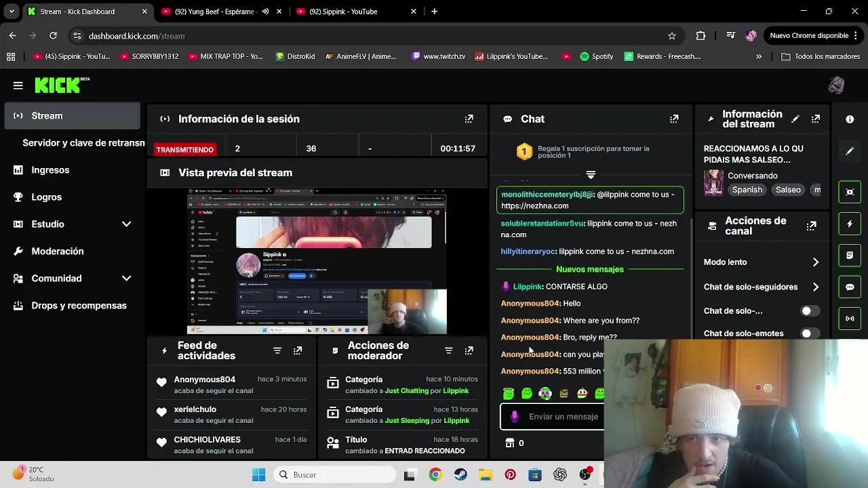The width and height of the screenshot is (868, 488).
Task: Click the gold position 1 badge
Action: (x=524, y=152)
